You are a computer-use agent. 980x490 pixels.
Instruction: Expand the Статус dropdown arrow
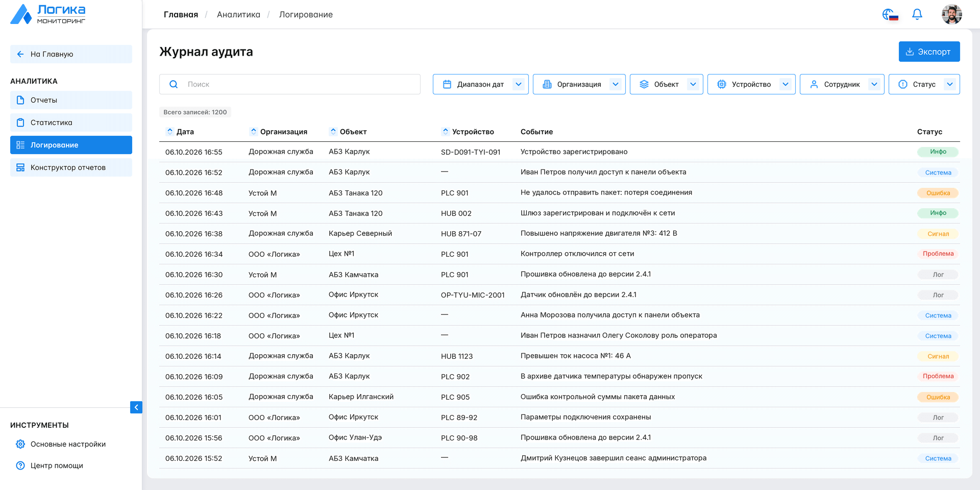point(950,84)
